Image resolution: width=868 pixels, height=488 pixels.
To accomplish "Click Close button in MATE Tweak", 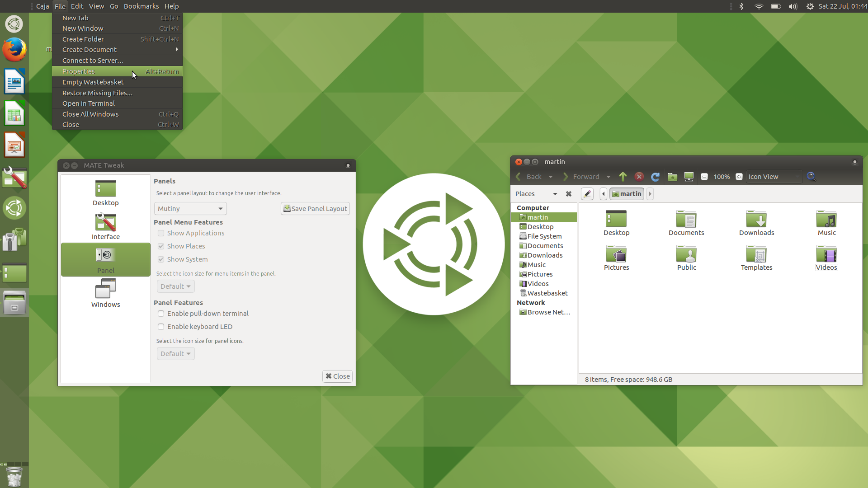I will [337, 376].
